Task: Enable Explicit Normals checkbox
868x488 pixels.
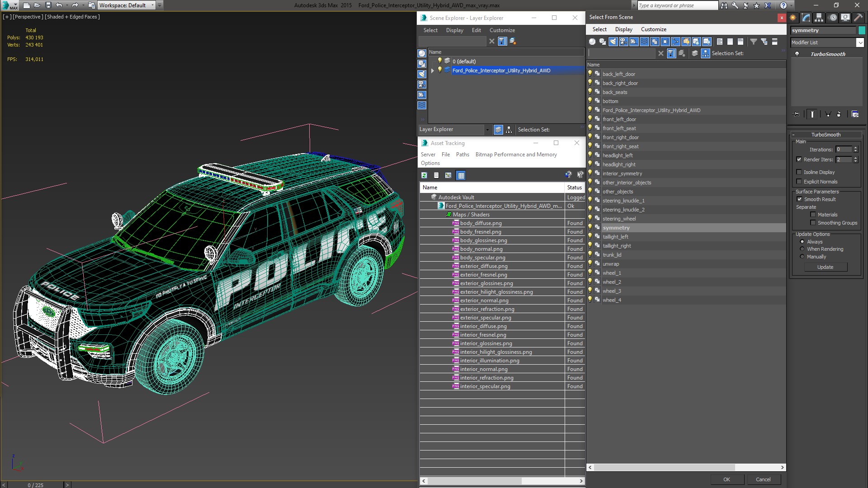Action: [799, 182]
